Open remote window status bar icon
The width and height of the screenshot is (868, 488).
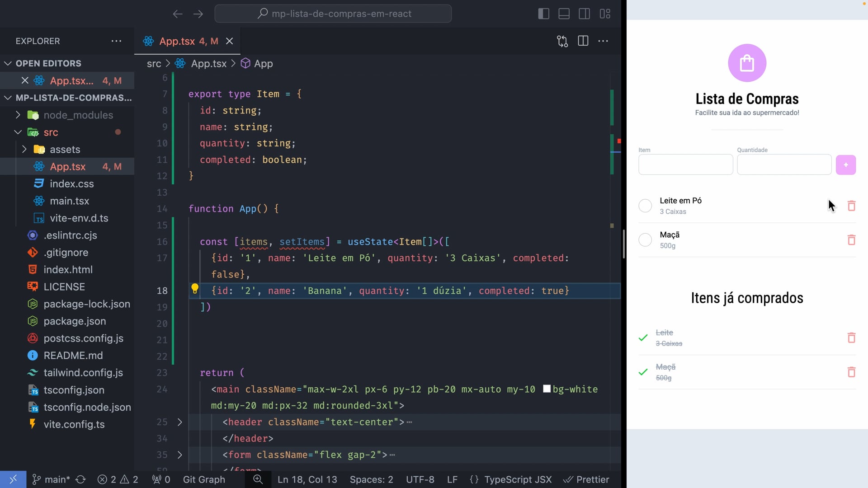click(13, 479)
